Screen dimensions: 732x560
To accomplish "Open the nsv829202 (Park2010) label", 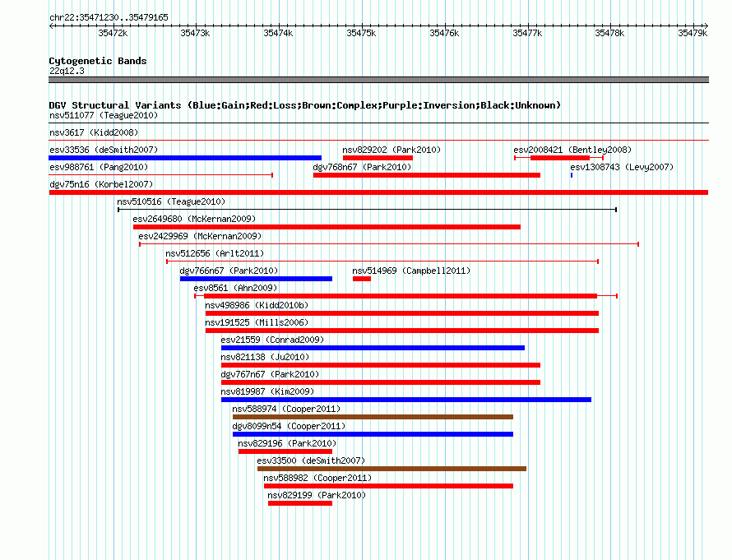I will [391, 150].
